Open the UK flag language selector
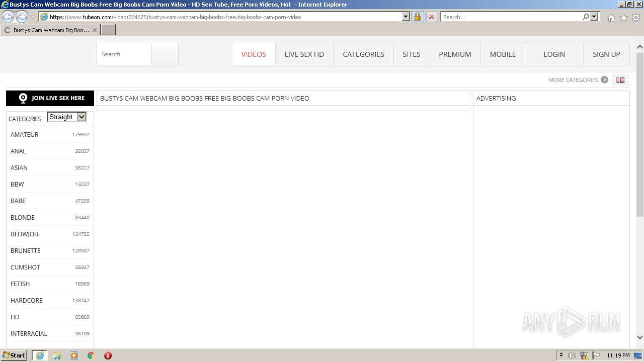The image size is (644, 362). click(x=620, y=80)
